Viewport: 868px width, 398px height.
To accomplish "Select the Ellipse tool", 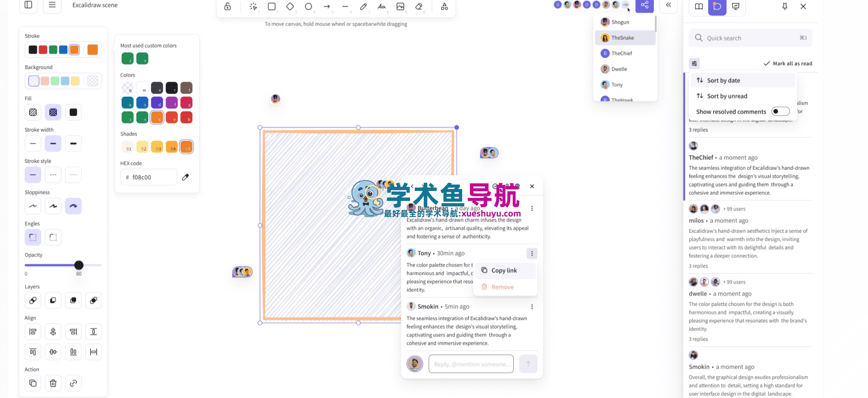I will (309, 6).
